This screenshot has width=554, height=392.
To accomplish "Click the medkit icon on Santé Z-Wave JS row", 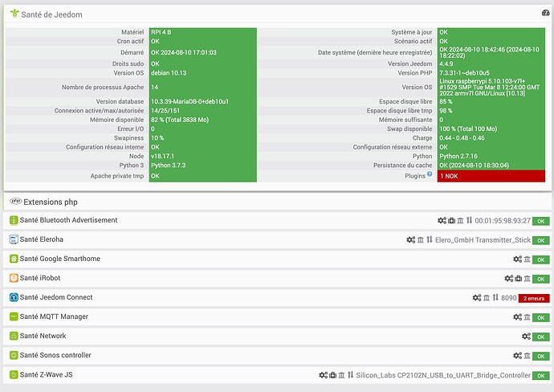I will (333, 375).
